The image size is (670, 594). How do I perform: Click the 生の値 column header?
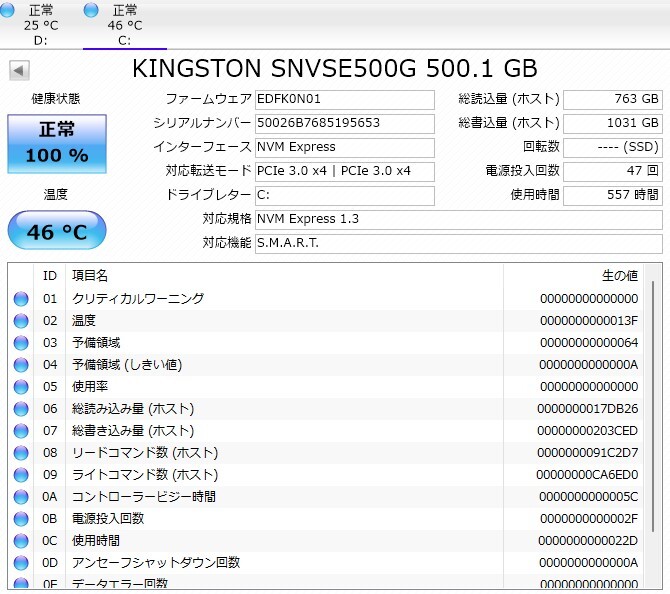click(x=620, y=276)
